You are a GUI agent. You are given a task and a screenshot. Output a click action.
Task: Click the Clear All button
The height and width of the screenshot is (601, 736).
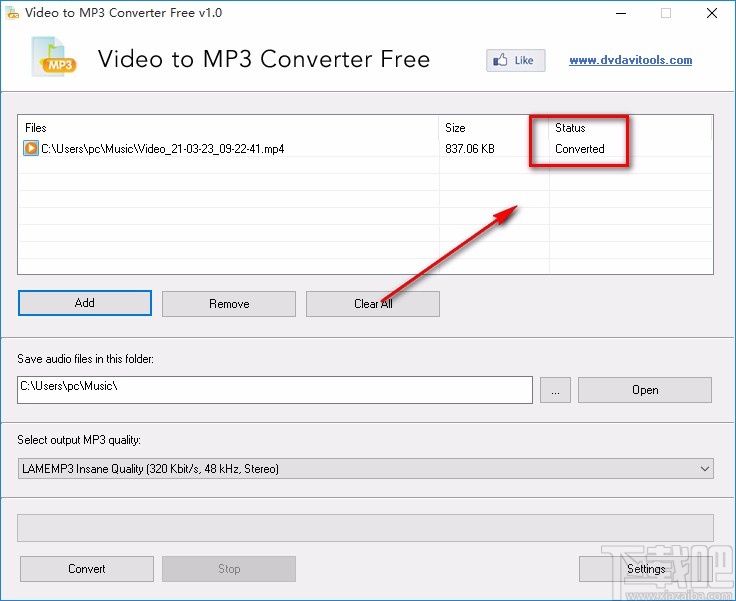(x=373, y=304)
